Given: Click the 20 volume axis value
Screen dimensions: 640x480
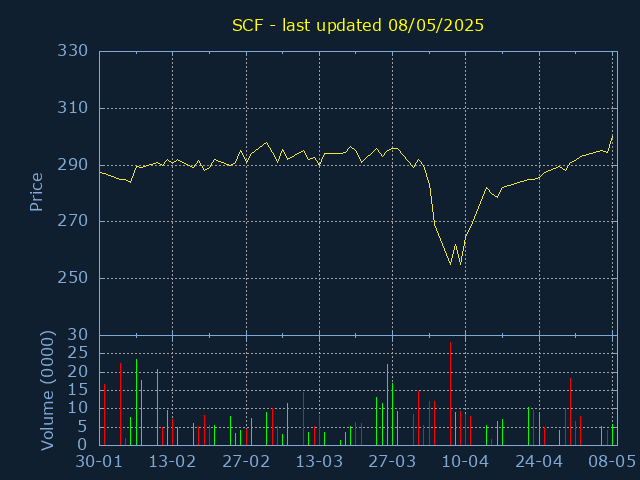Looking at the screenshot, I should coord(78,372).
